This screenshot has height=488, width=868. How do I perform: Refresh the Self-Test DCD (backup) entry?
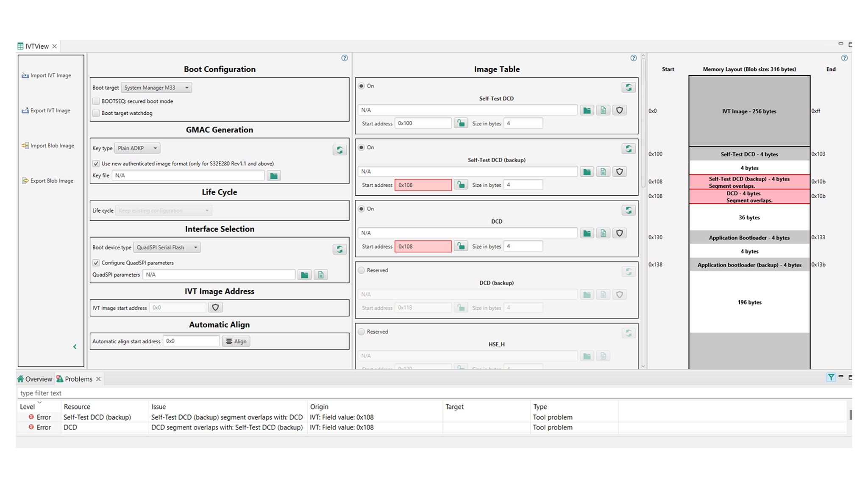click(629, 149)
